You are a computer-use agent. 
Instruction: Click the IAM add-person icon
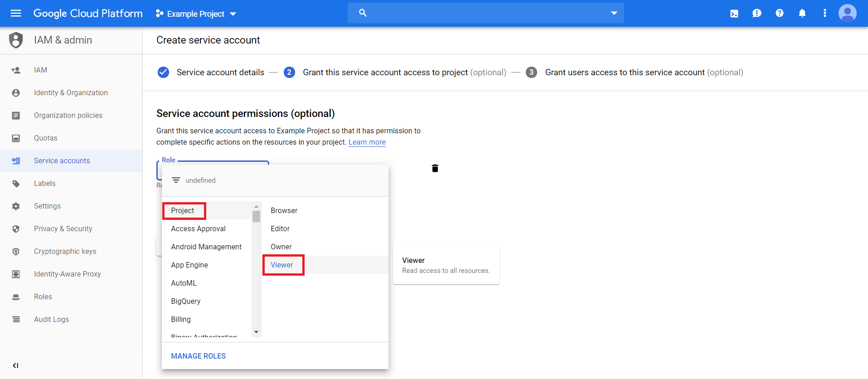[16, 70]
